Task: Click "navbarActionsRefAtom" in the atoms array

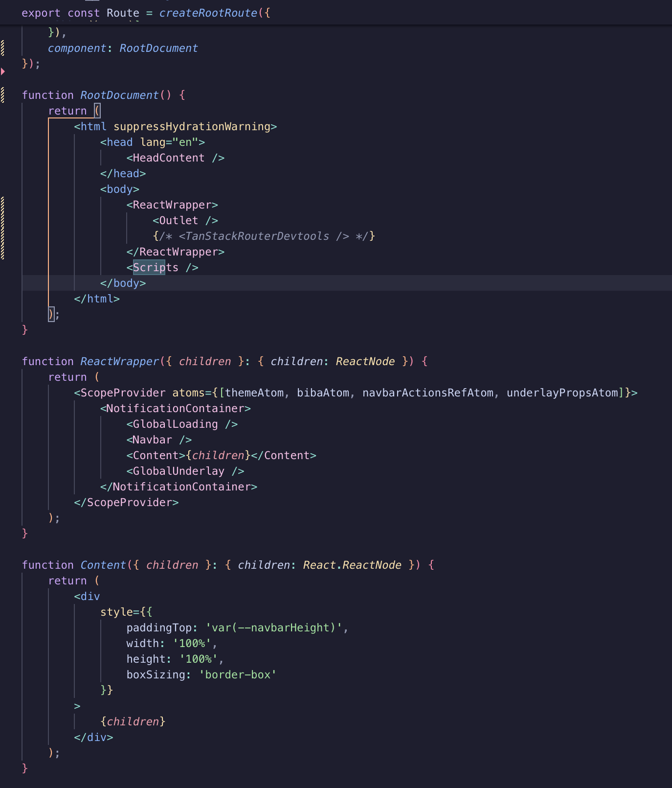Action: (428, 393)
